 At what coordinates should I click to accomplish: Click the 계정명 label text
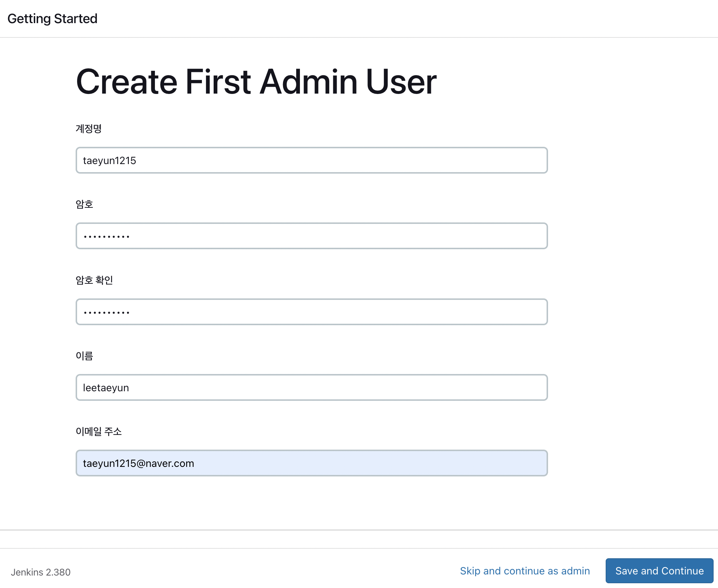pos(88,129)
